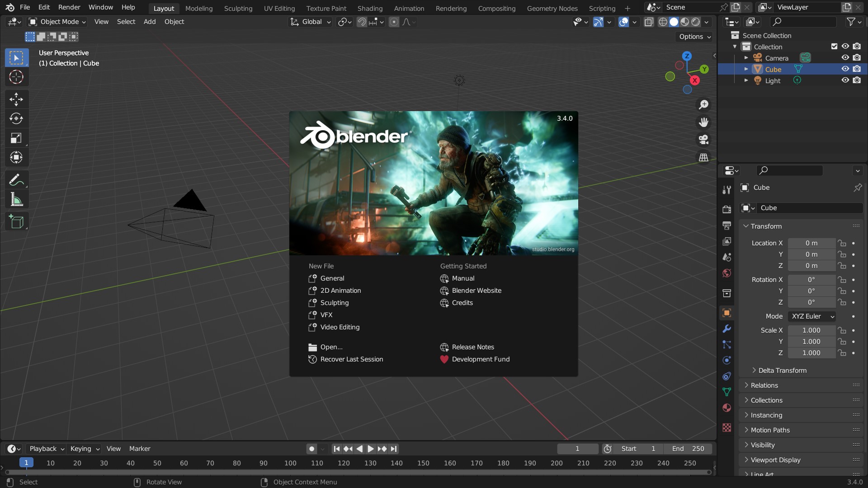Screen dimensions: 868x488
Task: Uncheck the Collection exclude checkbox
Action: click(834, 47)
